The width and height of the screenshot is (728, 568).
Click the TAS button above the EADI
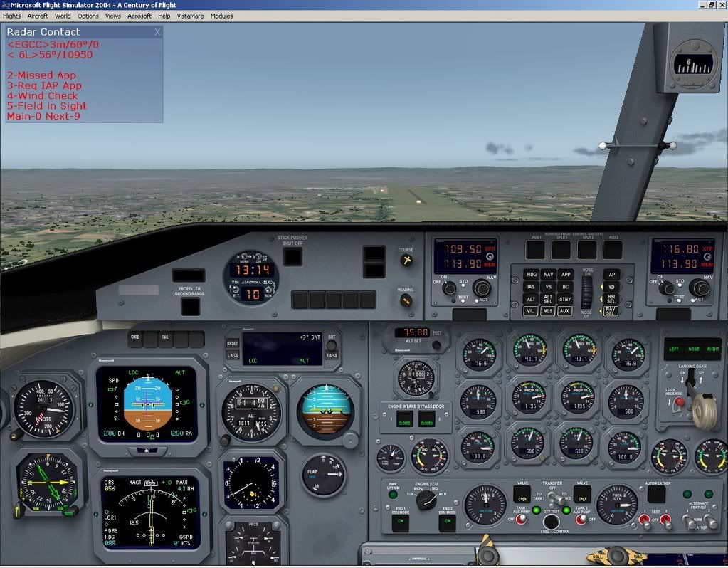tap(165, 339)
